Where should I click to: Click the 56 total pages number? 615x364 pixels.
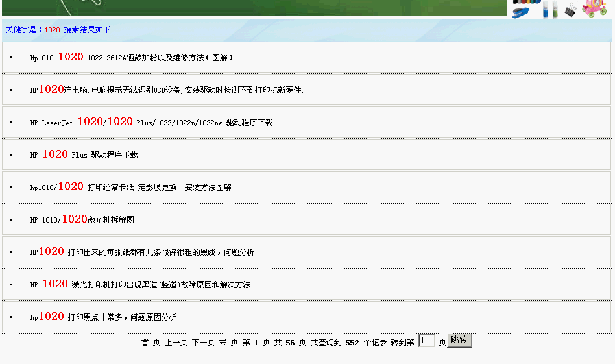[290, 343]
